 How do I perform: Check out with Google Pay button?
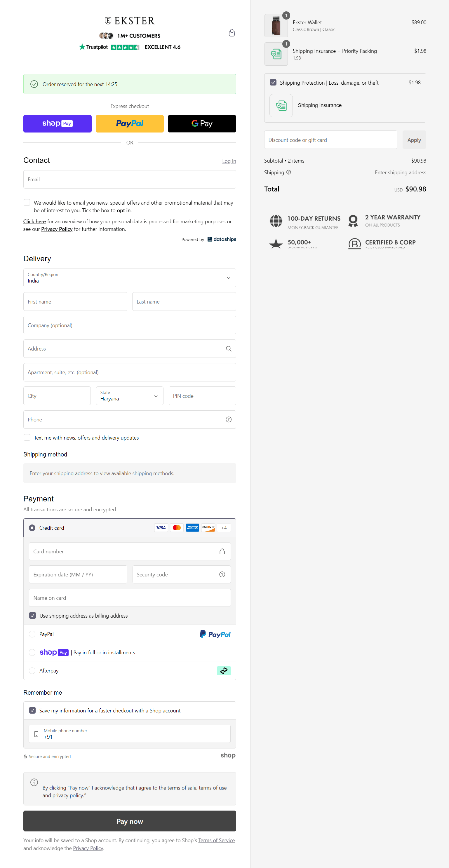(202, 124)
